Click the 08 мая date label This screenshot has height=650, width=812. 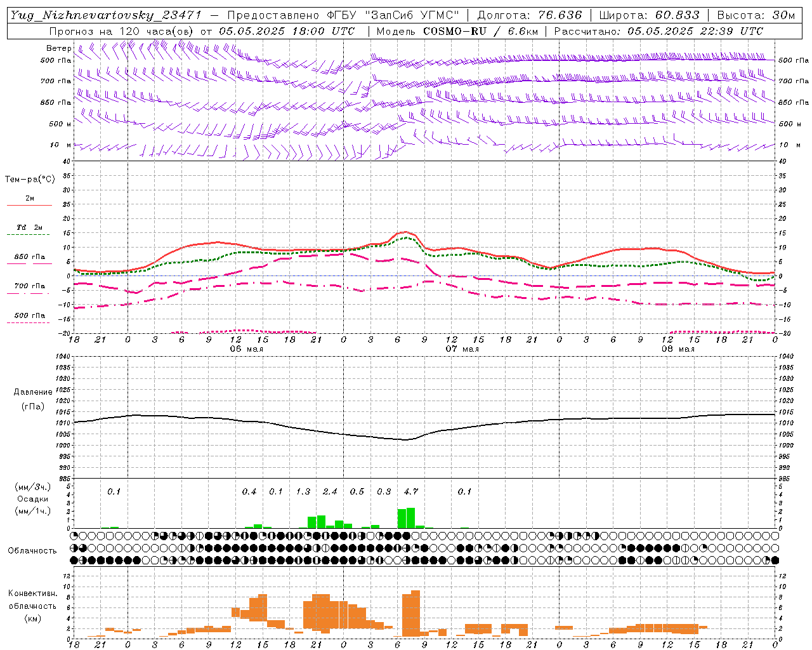(678, 349)
